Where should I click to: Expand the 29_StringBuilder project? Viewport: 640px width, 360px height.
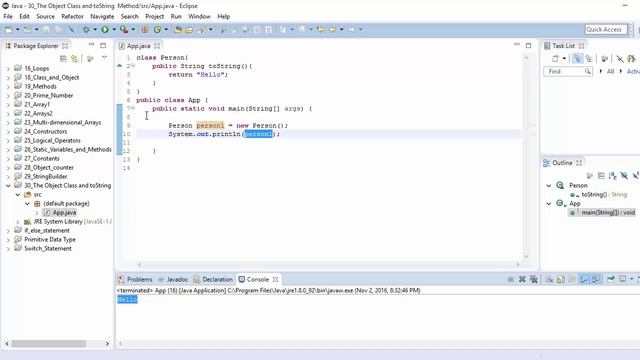(8, 177)
